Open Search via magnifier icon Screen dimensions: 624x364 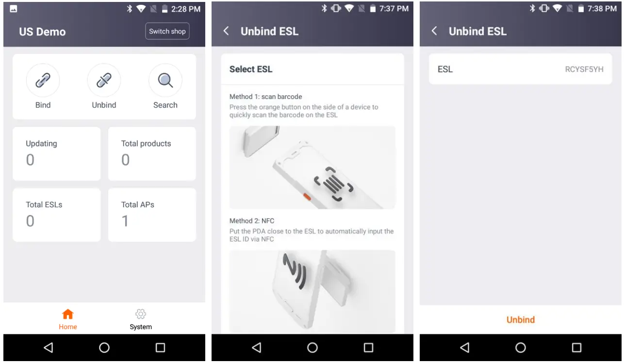point(165,81)
